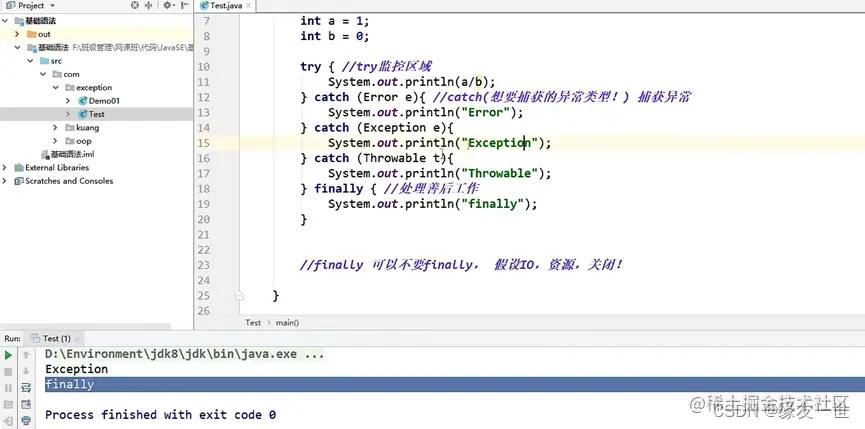Select the Demo01 class icon
This screenshot has height=429, width=865.
83,101
